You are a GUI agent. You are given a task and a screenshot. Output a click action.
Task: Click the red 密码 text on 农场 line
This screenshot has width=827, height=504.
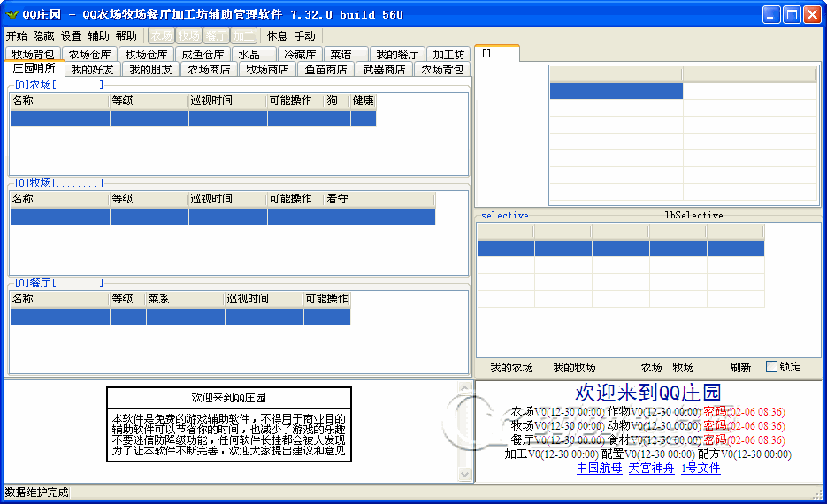[x=715, y=411]
